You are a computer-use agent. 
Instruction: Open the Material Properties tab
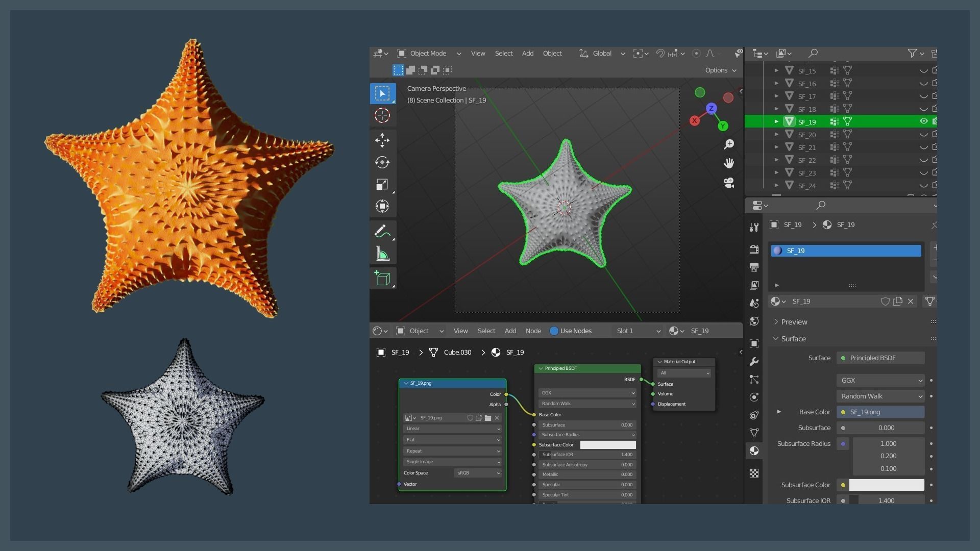754,450
